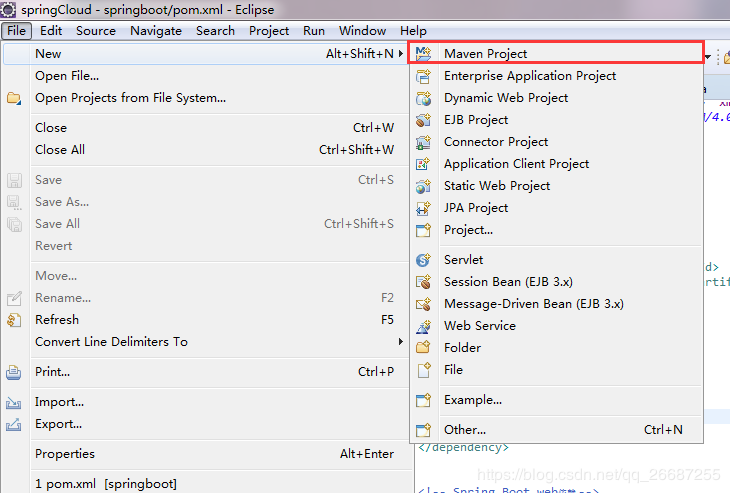This screenshot has height=493, width=730.
Task: Open recent file pom.xml [springboot]
Action: click(x=92, y=484)
